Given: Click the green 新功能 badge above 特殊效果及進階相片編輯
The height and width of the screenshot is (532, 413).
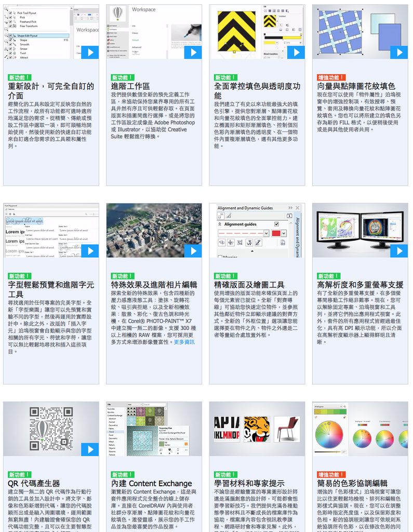Looking at the screenshot, I should coord(123,276).
